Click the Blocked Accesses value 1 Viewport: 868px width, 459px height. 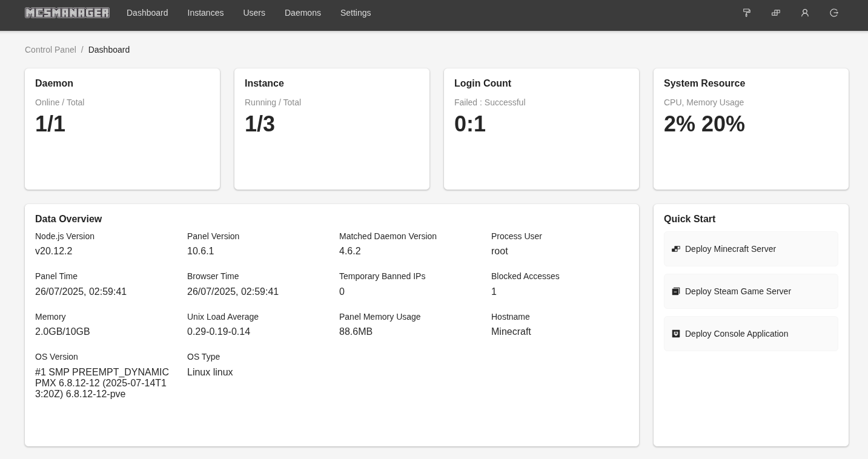click(494, 292)
